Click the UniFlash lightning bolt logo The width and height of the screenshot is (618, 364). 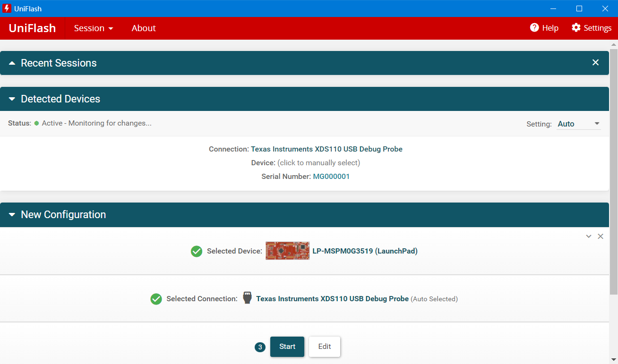[7, 8]
